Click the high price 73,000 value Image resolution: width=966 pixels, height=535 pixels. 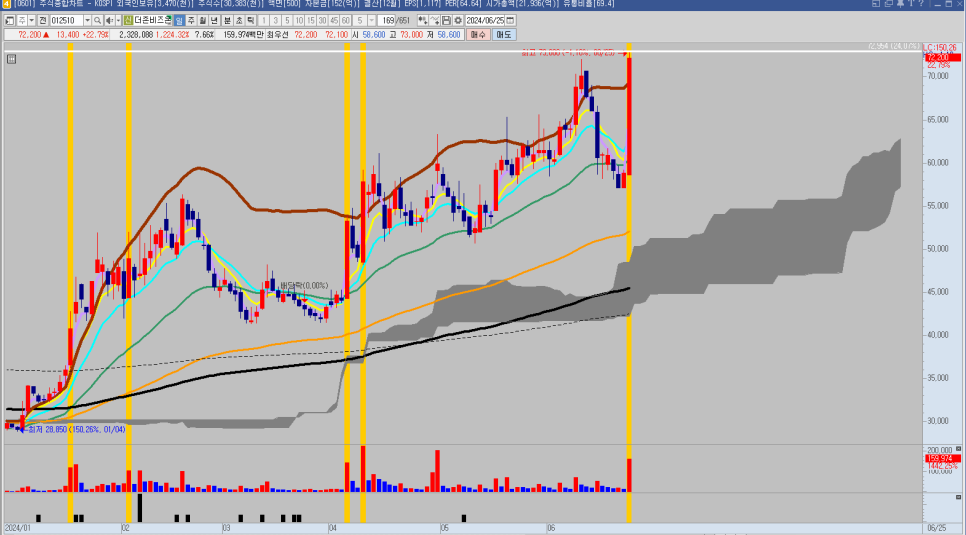tap(412, 35)
